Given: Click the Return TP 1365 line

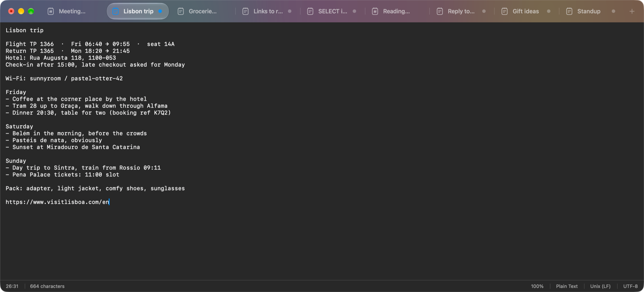Looking at the screenshot, I should [x=68, y=51].
